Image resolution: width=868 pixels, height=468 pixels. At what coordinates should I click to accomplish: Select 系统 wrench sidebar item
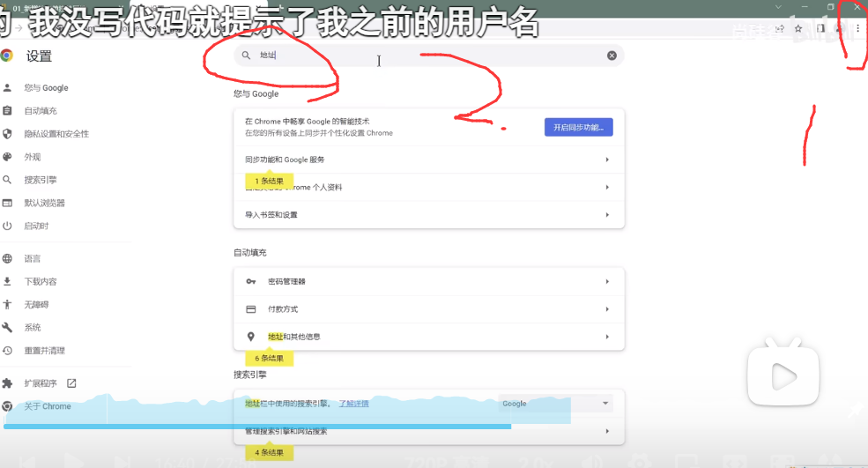click(32, 327)
